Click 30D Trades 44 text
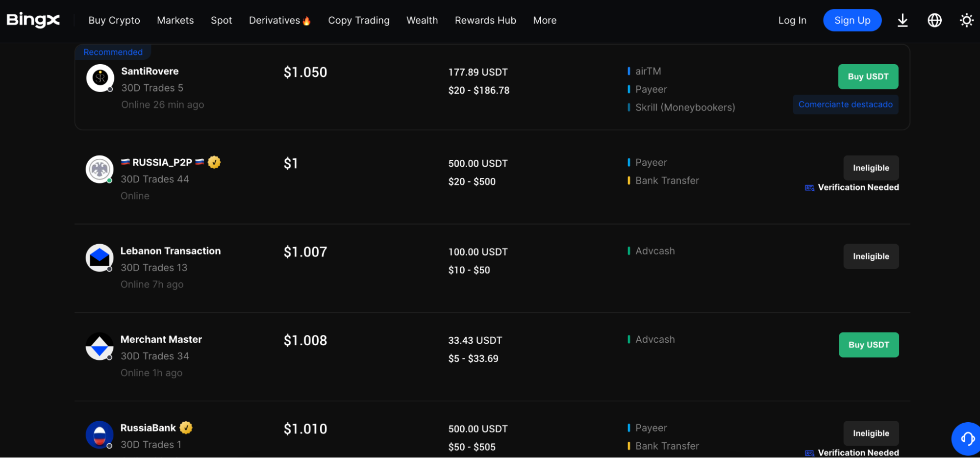980x458 pixels. [155, 179]
